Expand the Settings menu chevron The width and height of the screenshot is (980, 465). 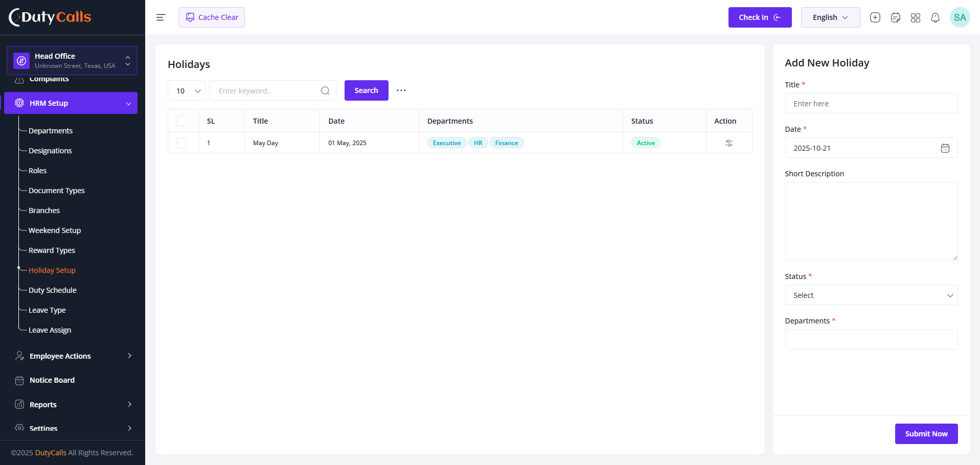click(x=129, y=428)
